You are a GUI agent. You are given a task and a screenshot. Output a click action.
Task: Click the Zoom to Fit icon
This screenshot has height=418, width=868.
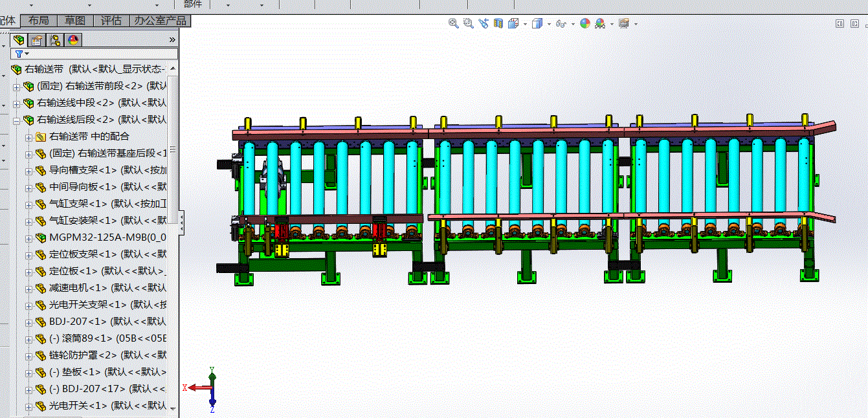click(454, 23)
